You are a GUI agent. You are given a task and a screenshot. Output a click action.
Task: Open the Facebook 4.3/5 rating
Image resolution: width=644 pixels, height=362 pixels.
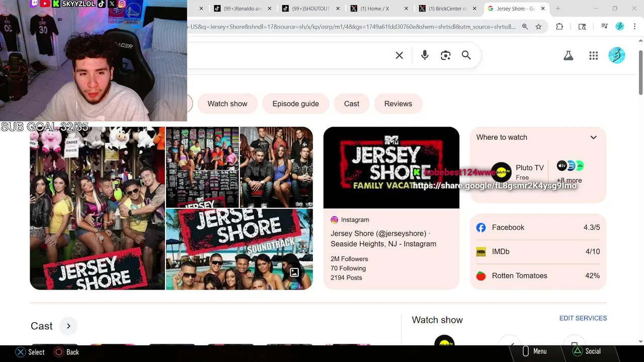pos(538,227)
